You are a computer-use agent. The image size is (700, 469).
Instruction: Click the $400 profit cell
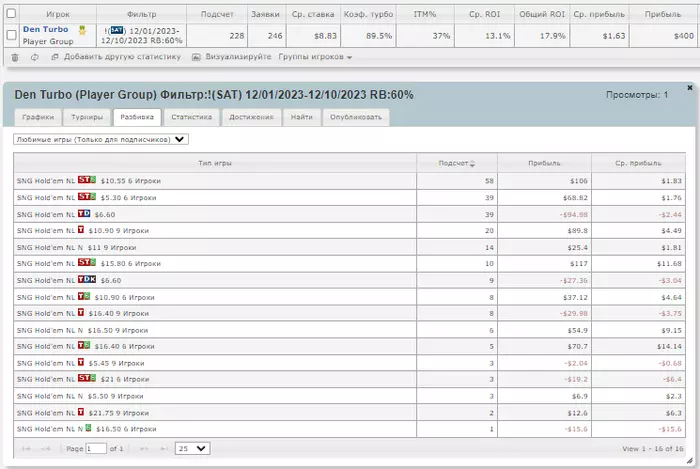662,36
